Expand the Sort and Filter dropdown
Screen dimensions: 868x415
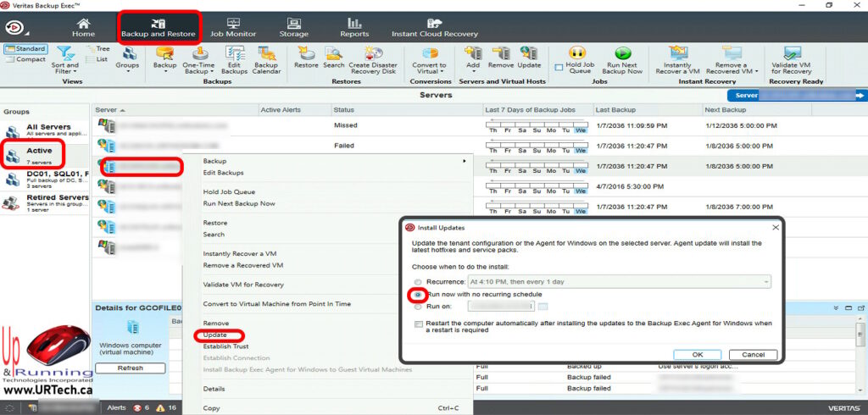tap(65, 72)
